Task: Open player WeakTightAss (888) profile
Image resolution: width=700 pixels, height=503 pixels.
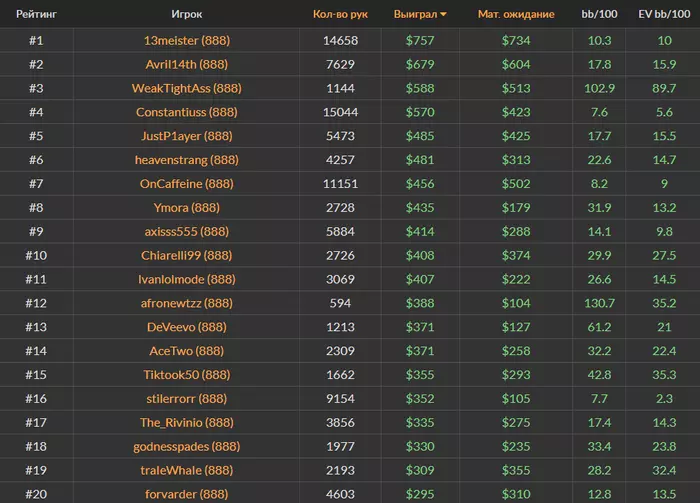Action: coord(187,88)
